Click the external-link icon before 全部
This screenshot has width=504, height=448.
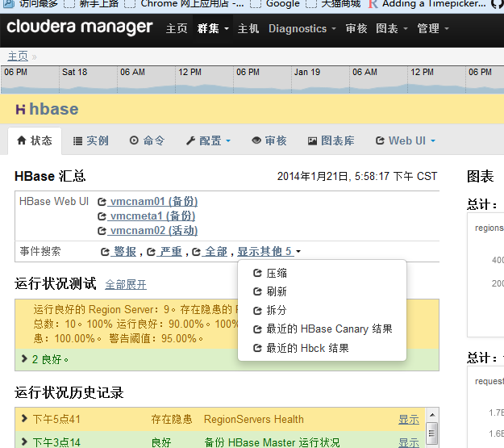click(x=197, y=252)
